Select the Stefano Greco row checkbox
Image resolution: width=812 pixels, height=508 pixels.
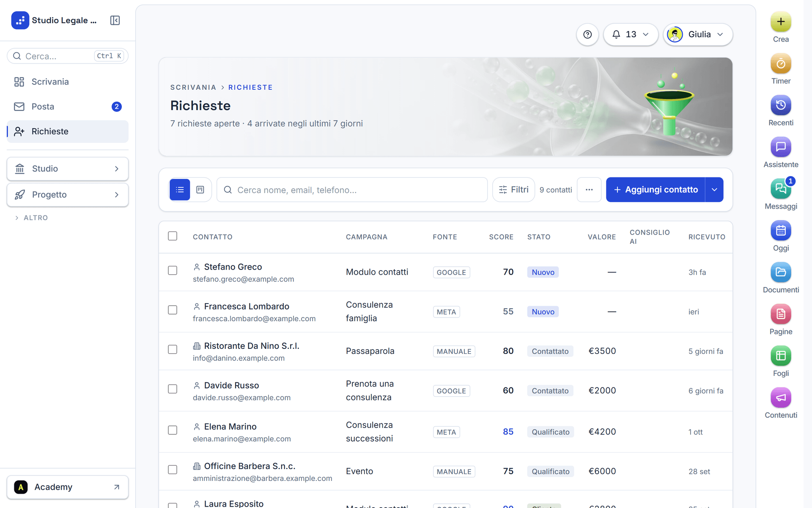pyautogui.click(x=173, y=271)
